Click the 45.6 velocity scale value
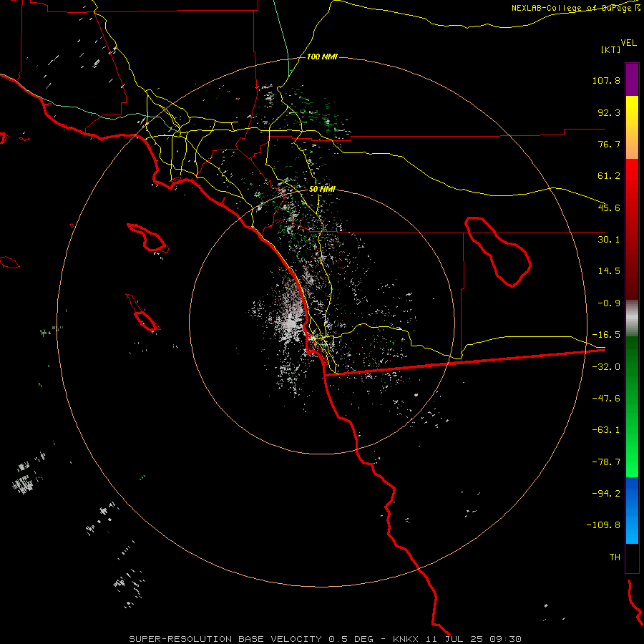Viewport: 644px width, 644px height. point(609,208)
